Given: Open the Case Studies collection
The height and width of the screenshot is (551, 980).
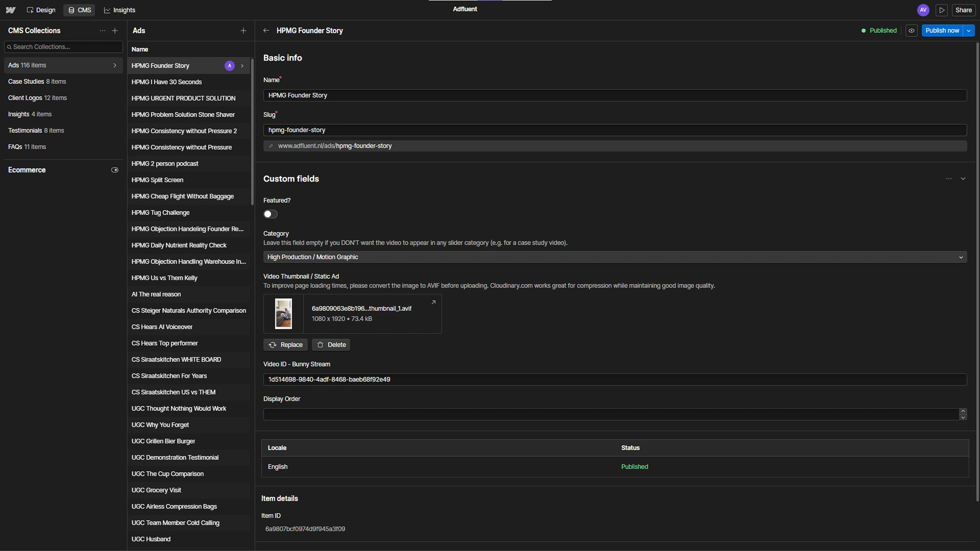Looking at the screenshot, I should pos(63,81).
